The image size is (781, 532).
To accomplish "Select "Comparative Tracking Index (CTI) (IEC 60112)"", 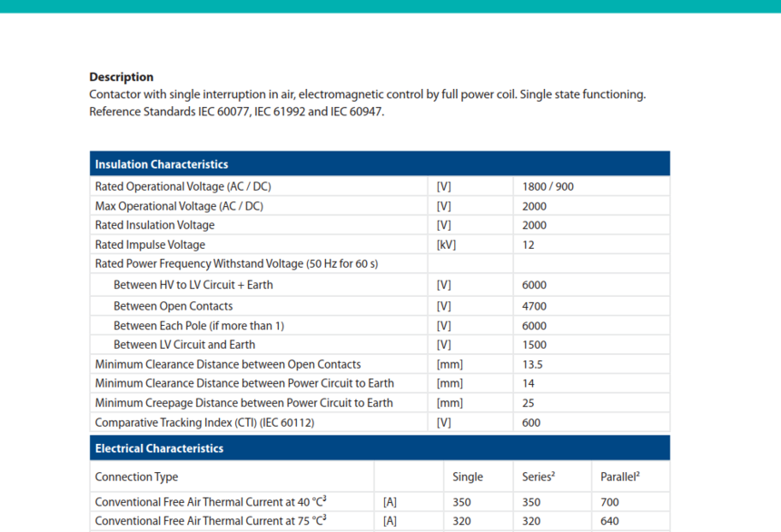I will click(x=204, y=422).
